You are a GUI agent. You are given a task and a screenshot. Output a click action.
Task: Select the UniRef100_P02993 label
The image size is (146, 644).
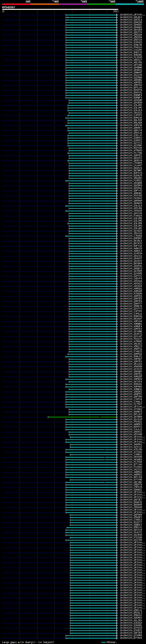pyautogui.click(x=131, y=467)
